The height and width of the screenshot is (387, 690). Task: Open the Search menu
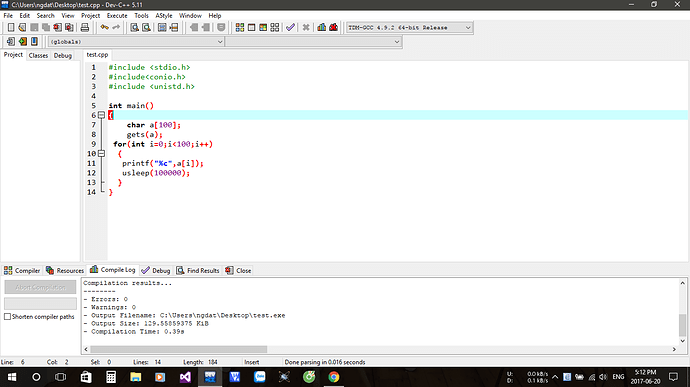(x=45, y=15)
